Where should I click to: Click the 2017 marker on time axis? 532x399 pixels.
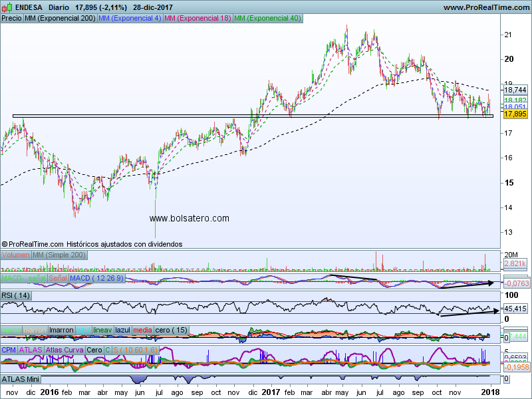(271, 392)
